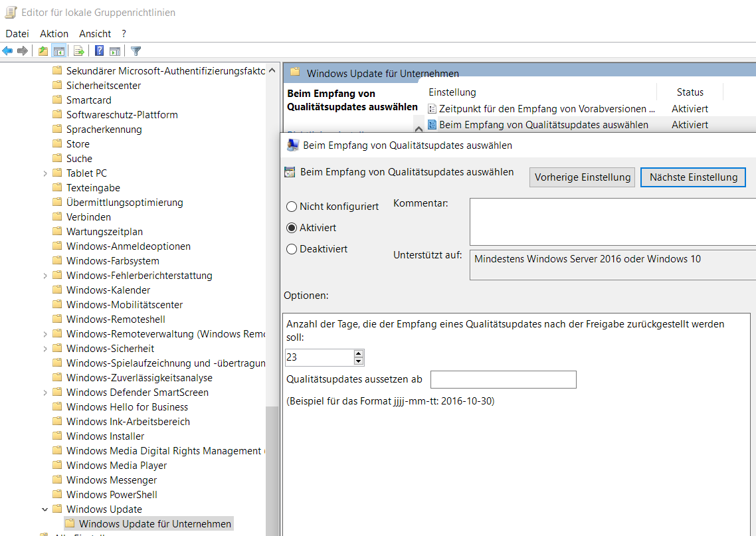The width and height of the screenshot is (756, 536).
Task: Expand the Windows-Fehlerberichterstattung node
Action: 45,276
